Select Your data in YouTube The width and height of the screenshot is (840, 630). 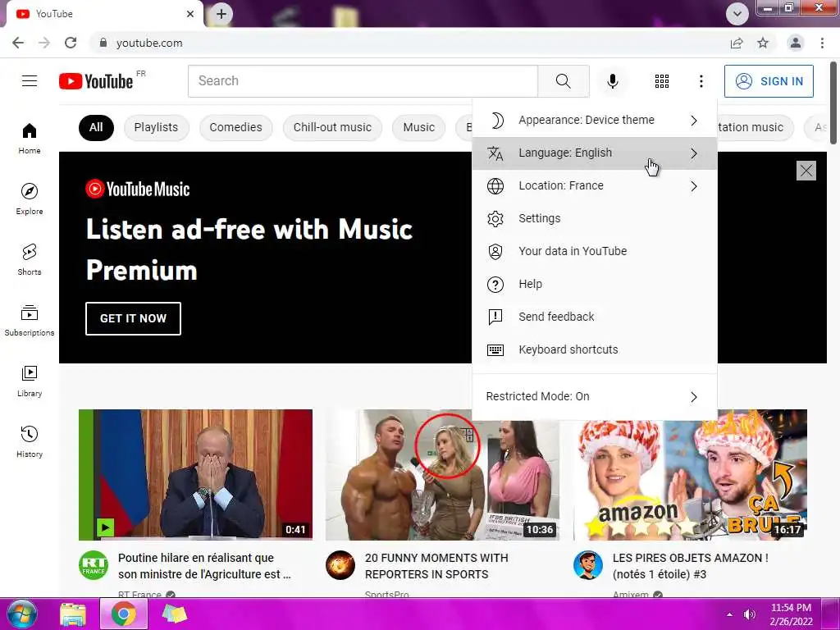(x=595, y=251)
